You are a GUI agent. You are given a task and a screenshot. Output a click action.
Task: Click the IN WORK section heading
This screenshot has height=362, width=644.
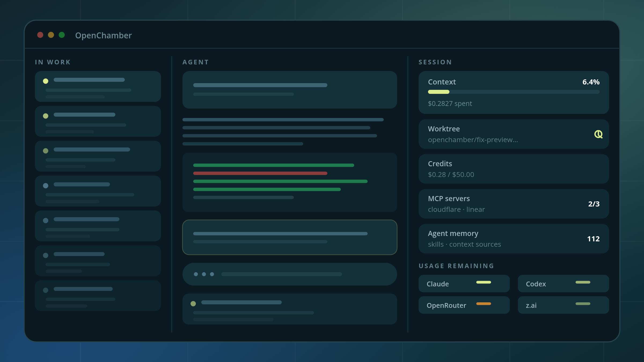tap(53, 62)
